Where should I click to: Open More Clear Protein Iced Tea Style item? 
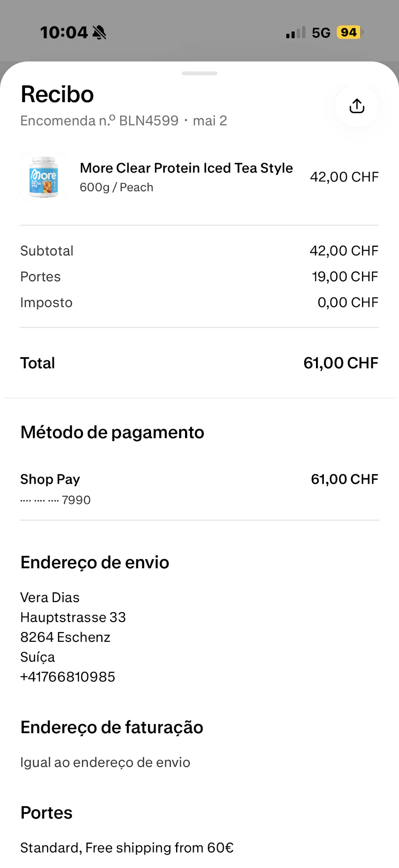click(186, 168)
